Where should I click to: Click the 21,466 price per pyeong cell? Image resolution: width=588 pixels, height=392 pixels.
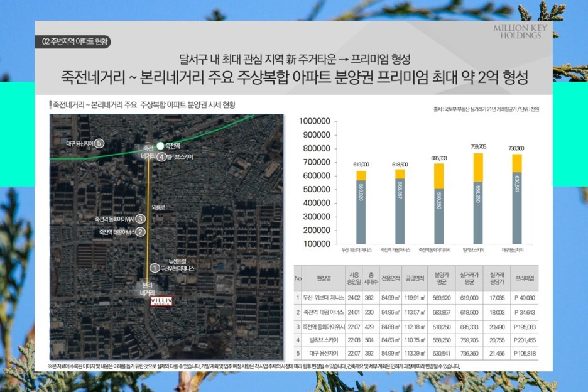click(497, 353)
